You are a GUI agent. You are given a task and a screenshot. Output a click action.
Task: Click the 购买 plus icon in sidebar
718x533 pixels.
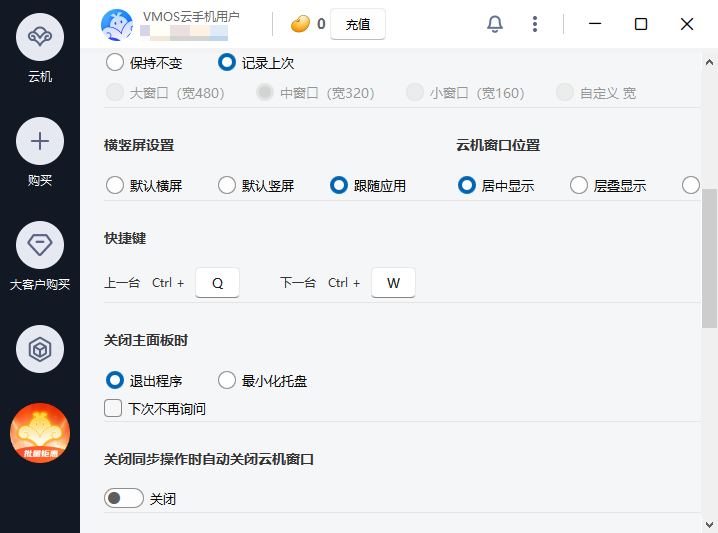(x=40, y=141)
